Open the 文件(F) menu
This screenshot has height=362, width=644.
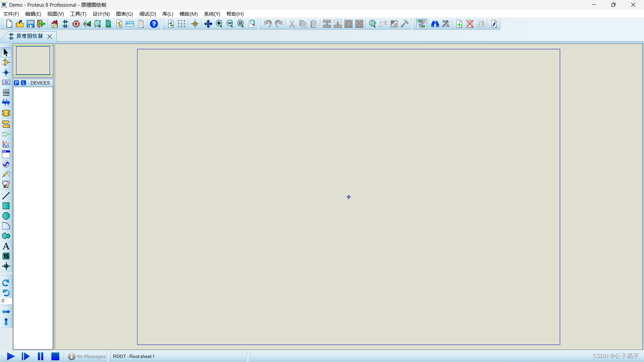11,14
